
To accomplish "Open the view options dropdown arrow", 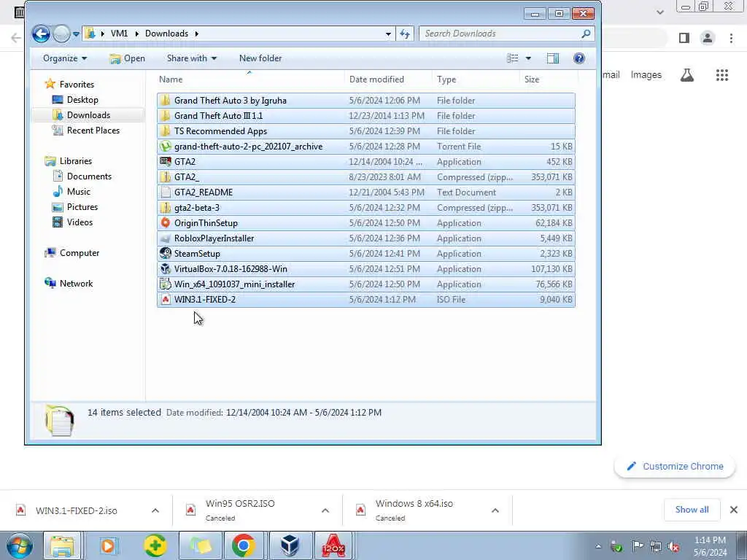I will pos(528,58).
